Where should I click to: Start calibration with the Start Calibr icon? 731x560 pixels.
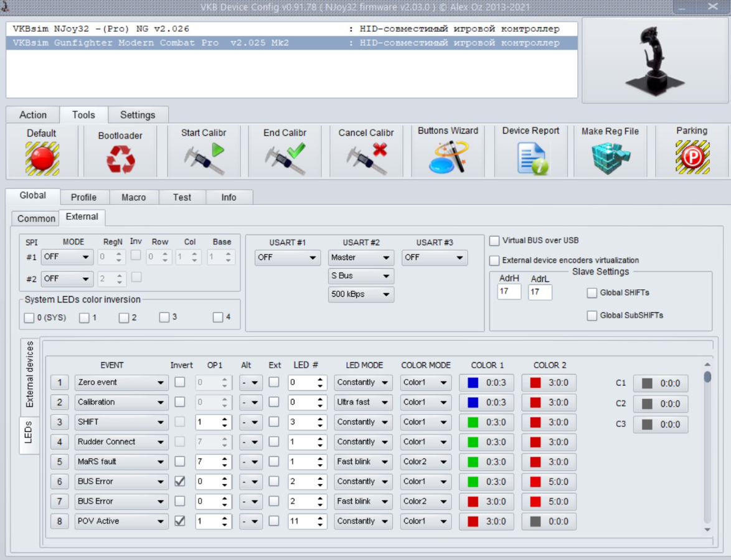click(204, 158)
